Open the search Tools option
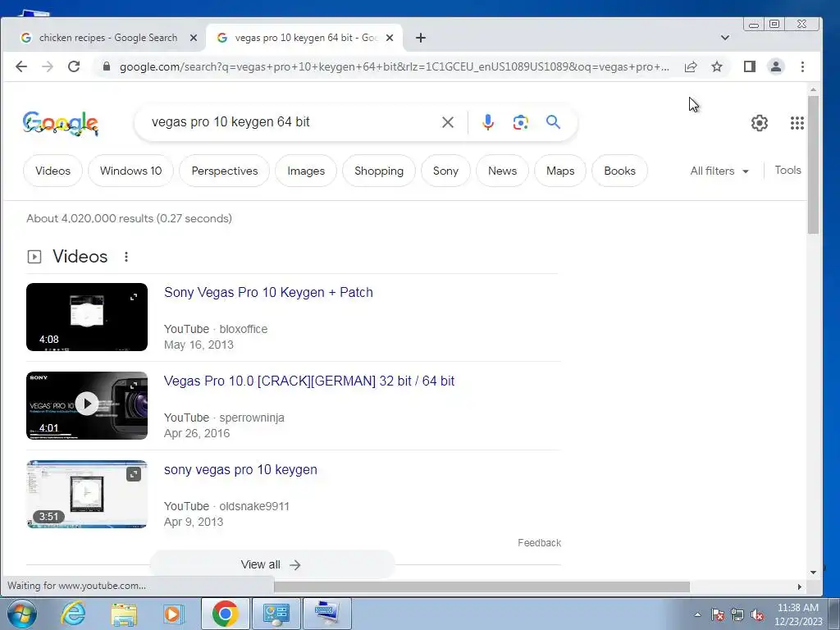The height and width of the screenshot is (630, 840). (787, 171)
